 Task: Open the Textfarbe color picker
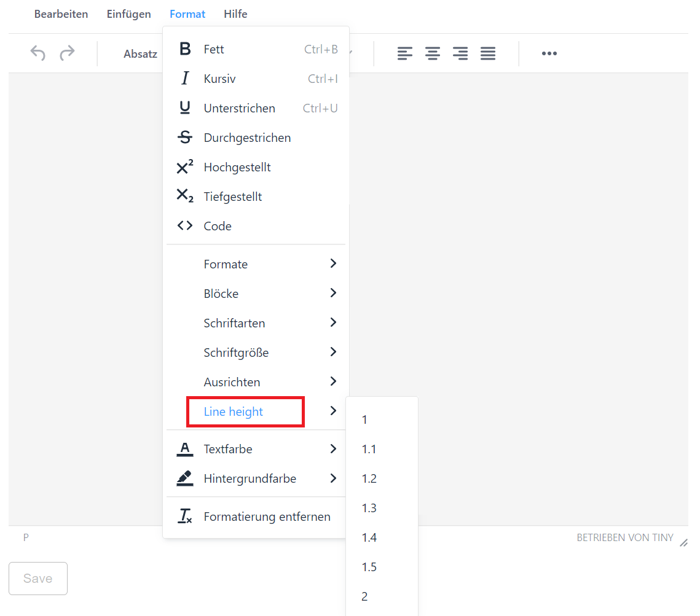(x=229, y=449)
